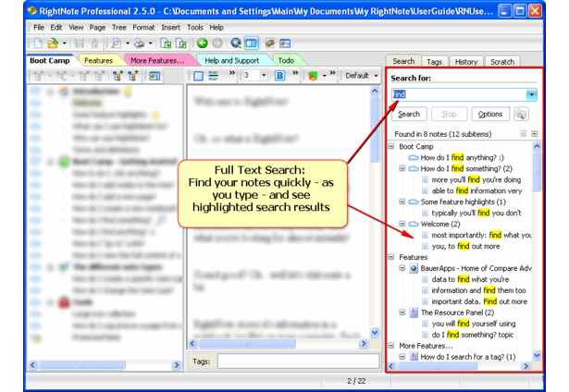Open the Tree menu
Viewport: 569px width, 392px height.
(119, 28)
